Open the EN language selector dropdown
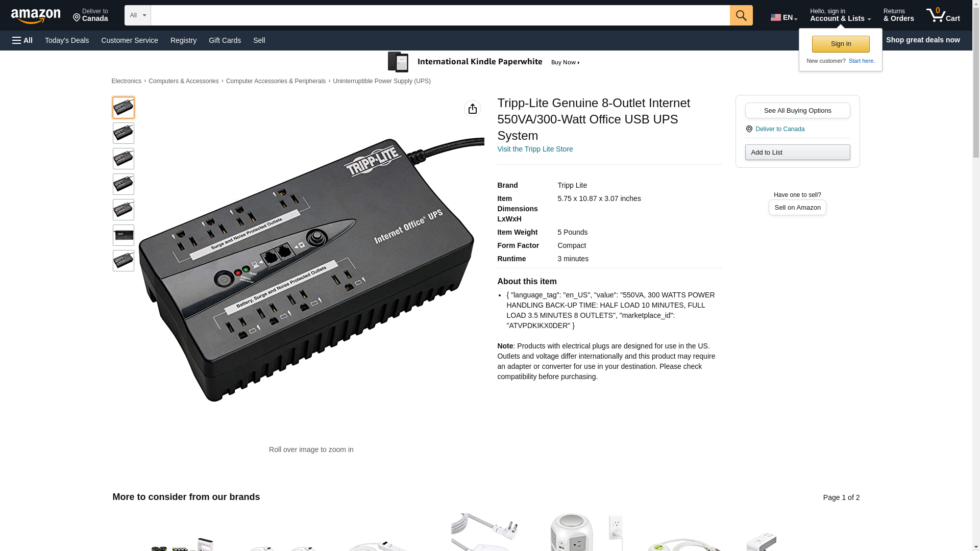The width and height of the screenshot is (980, 551). [x=784, y=17]
